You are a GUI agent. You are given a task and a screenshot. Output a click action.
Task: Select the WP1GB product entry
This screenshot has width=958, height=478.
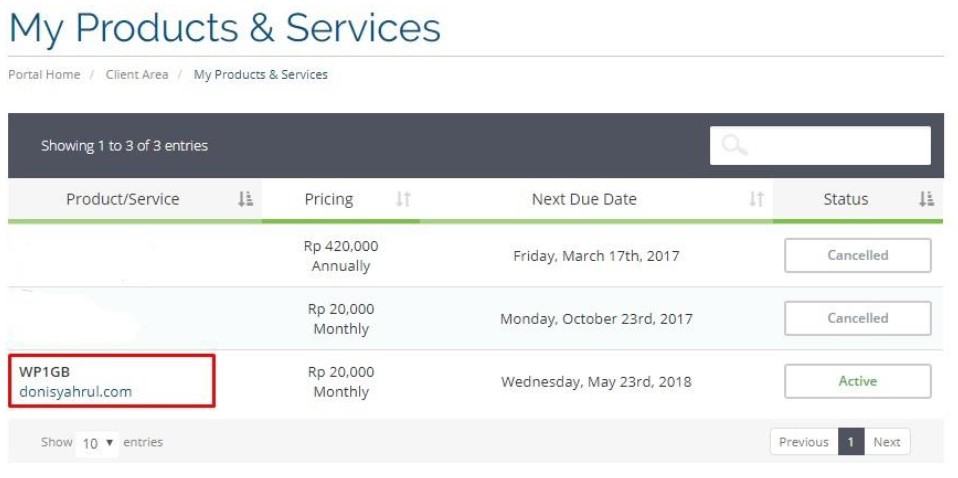point(45,372)
